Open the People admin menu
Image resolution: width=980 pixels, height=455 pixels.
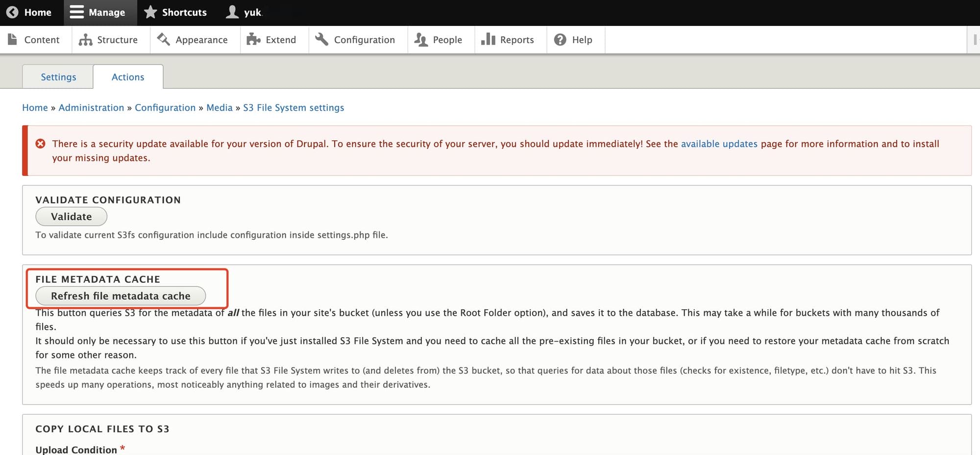[447, 40]
